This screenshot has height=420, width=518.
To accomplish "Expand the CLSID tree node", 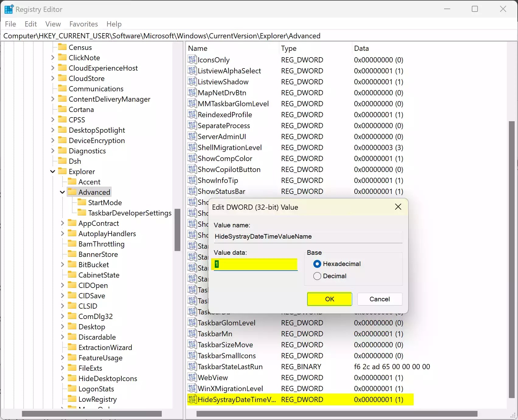I will 62,306.
